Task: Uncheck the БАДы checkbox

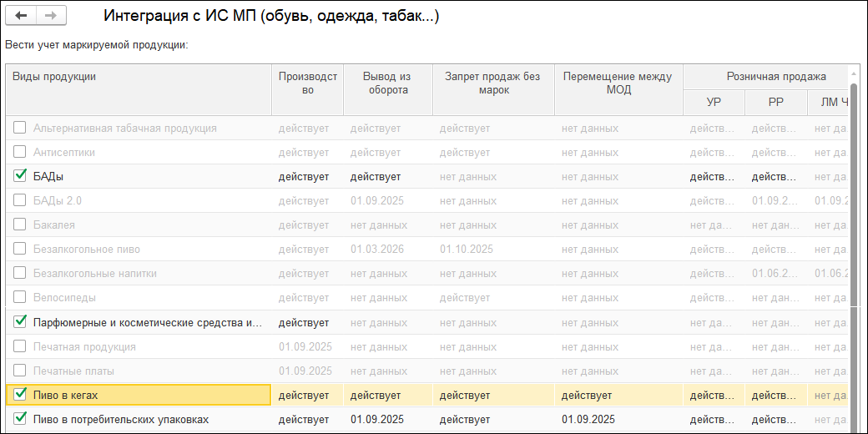Action: (x=20, y=176)
